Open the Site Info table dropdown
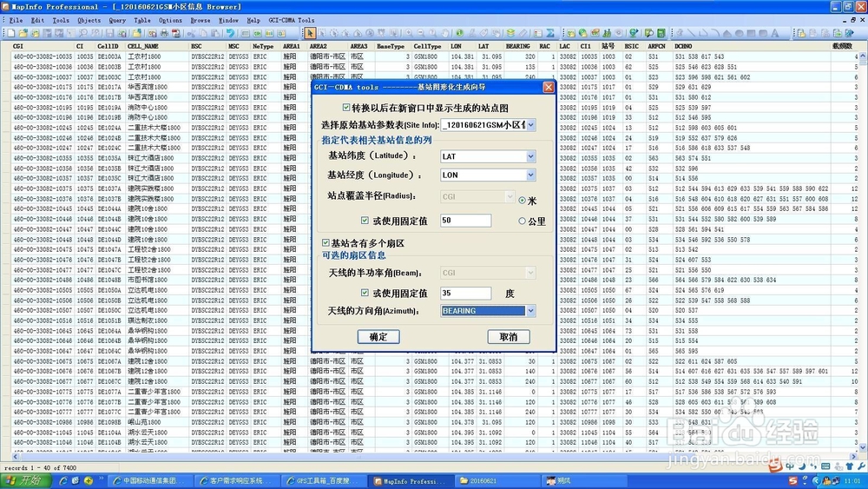868x489 pixels. click(x=530, y=124)
